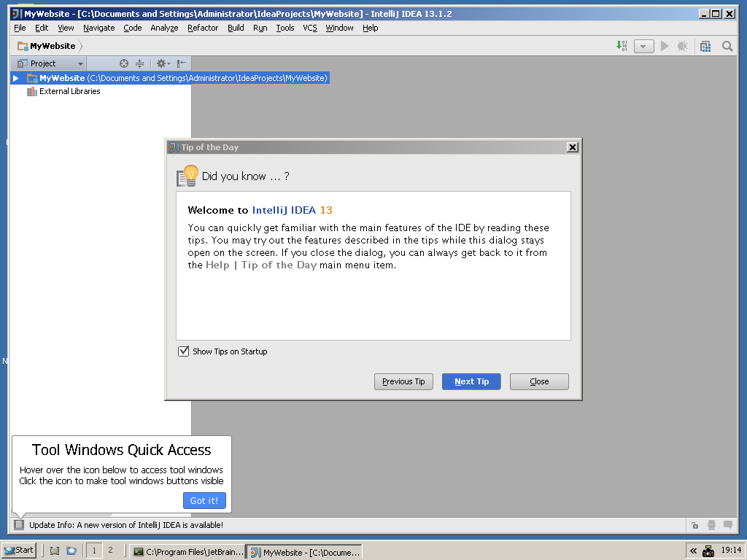Click first quick launch desktop icon
Screen dimensions: 747x560
click(55, 551)
